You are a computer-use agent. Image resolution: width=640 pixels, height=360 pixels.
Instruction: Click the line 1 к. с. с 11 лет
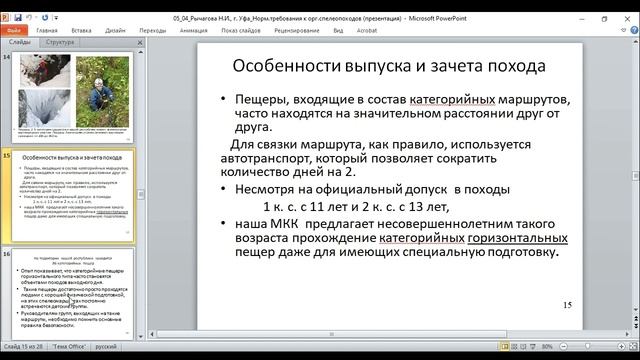coord(356,207)
